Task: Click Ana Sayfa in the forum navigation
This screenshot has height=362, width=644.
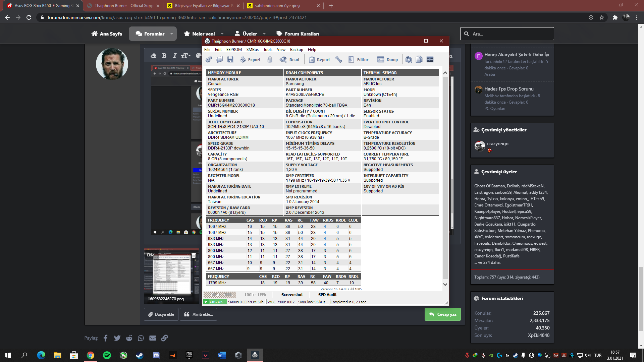Action: [x=107, y=34]
